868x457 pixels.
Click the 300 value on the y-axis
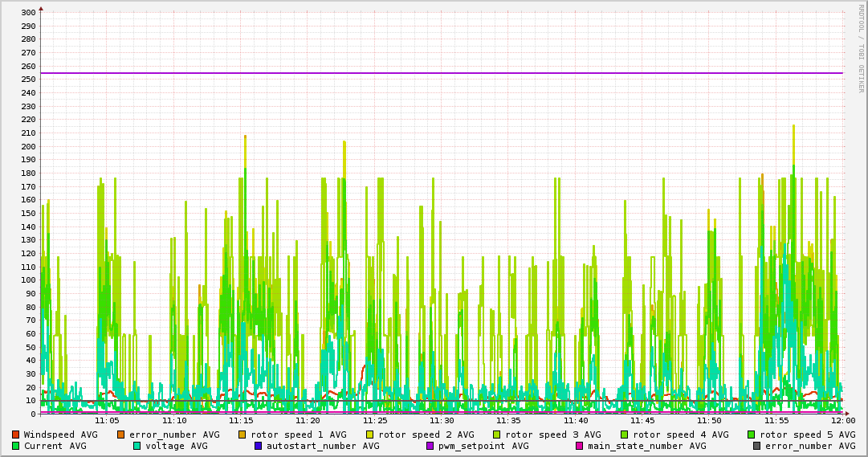(27, 13)
